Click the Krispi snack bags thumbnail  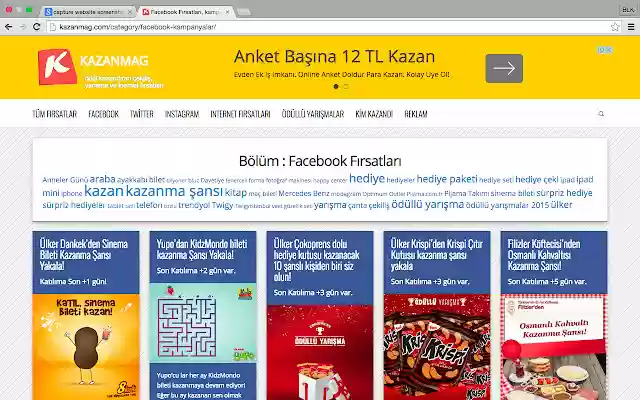click(437, 347)
